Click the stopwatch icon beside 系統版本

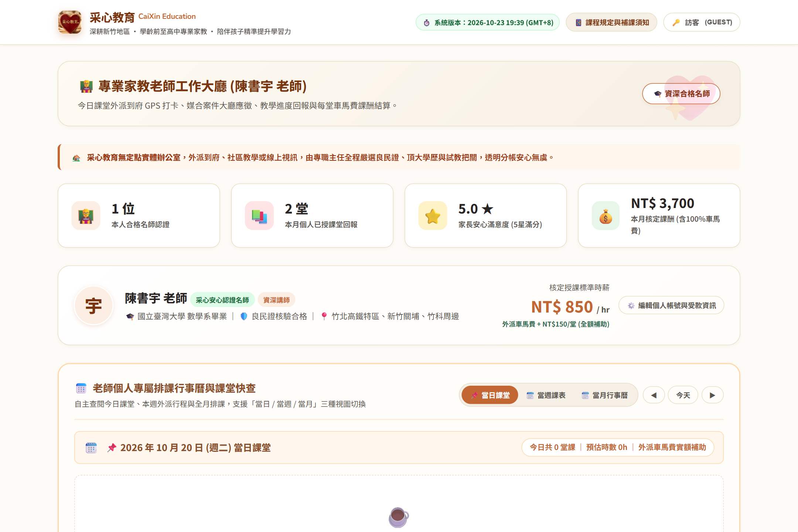tap(427, 23)
